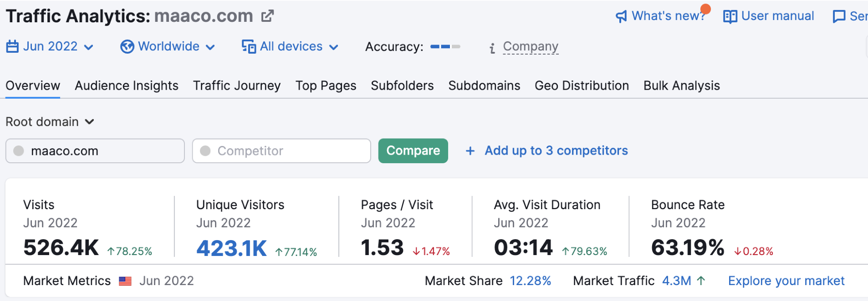This screenshot has height=301, width=868.
Task: Click the Company info icon
Action: click(x=492, y=48)
